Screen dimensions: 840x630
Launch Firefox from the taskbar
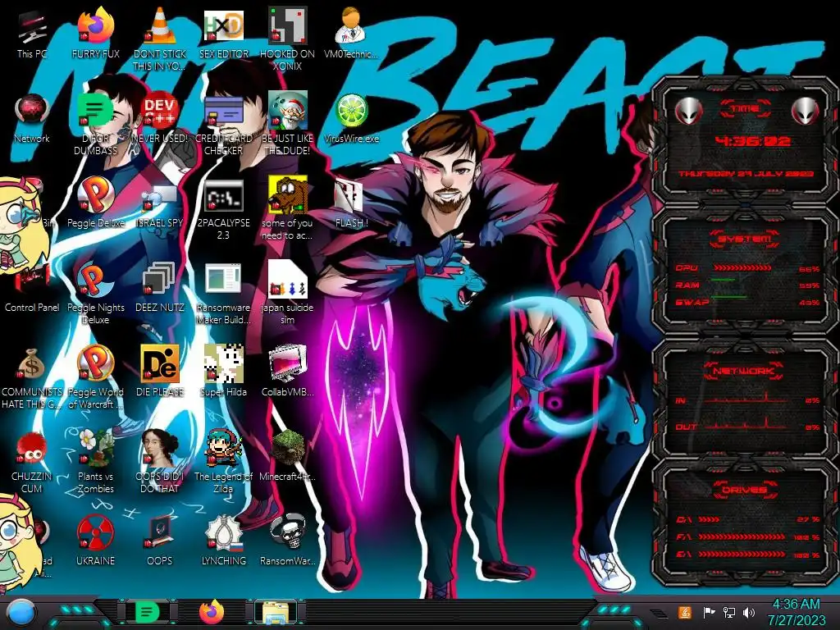[212, 612]
